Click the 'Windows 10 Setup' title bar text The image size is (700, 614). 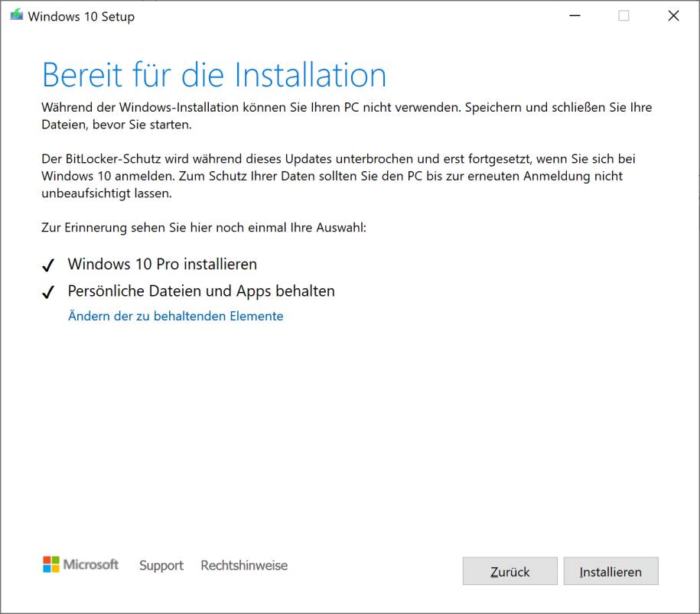[81, 17]
